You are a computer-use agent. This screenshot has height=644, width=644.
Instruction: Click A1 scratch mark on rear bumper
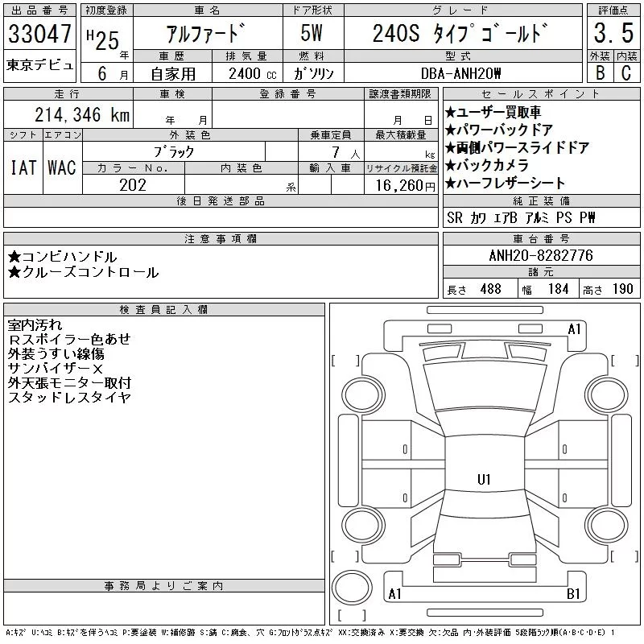click(394, 594)
